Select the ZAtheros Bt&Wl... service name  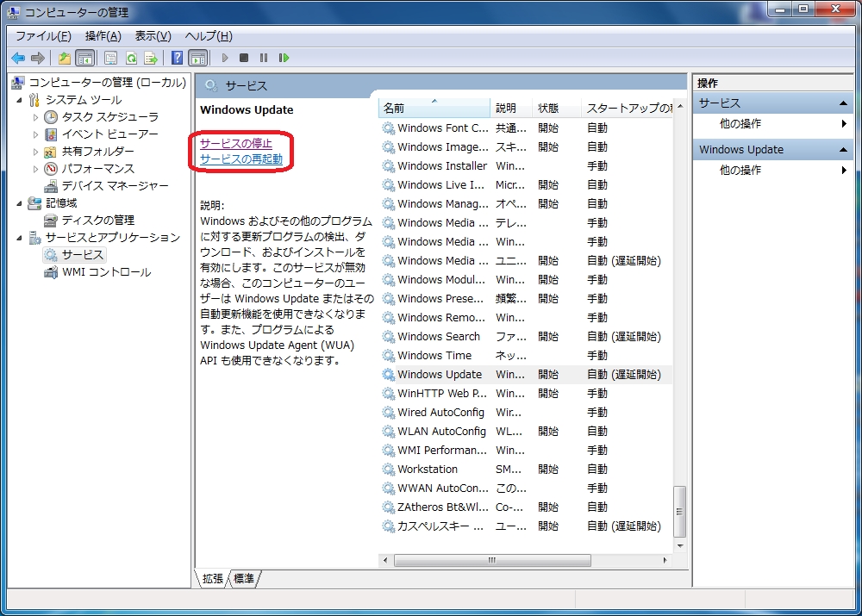coord(442,507)
